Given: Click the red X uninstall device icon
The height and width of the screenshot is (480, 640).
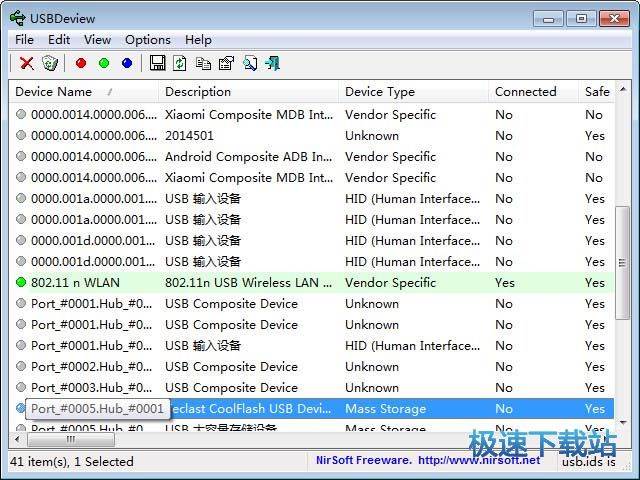Looking at the screenshot, I should pyautogui.click(x=27, y=63).
